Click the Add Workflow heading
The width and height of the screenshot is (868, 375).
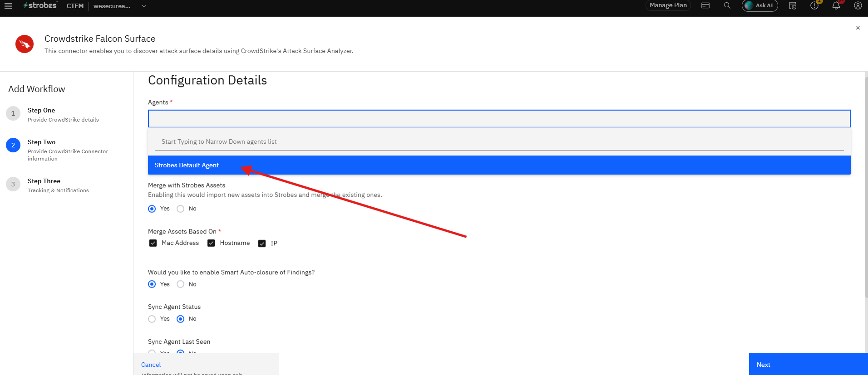point(37,89)
